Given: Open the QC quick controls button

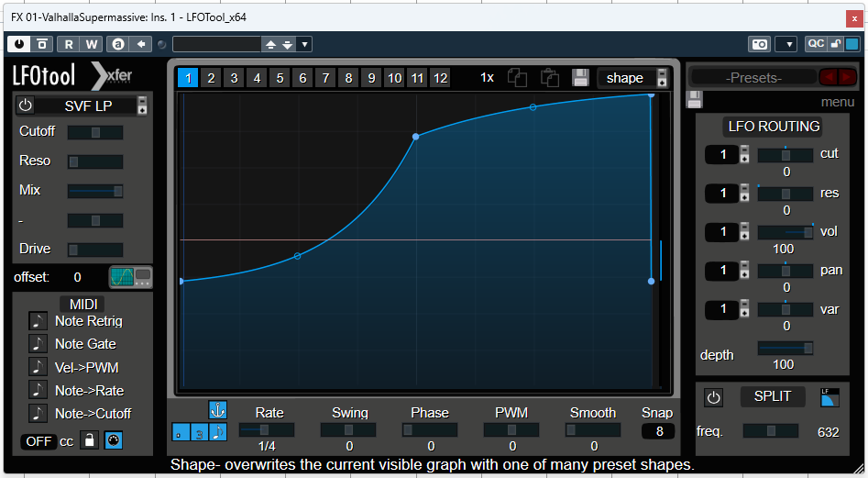Looking at the screenshot, I should coord(816,44).
